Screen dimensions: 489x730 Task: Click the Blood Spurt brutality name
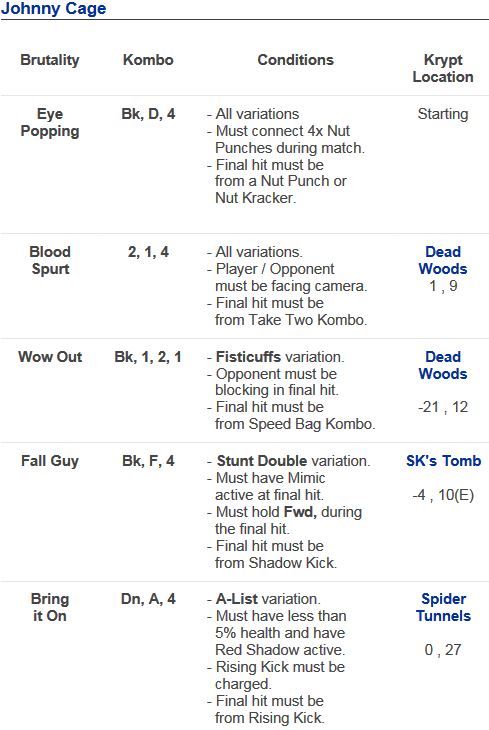(50, 260)
